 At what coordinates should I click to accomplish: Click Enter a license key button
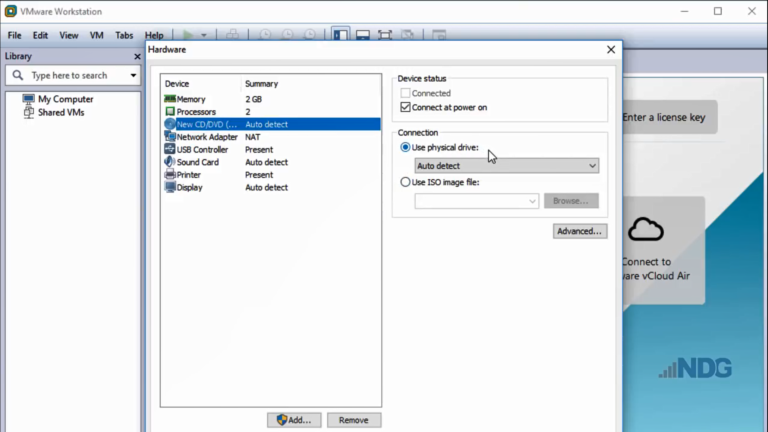pyautogui.click(x=669, y=117)
